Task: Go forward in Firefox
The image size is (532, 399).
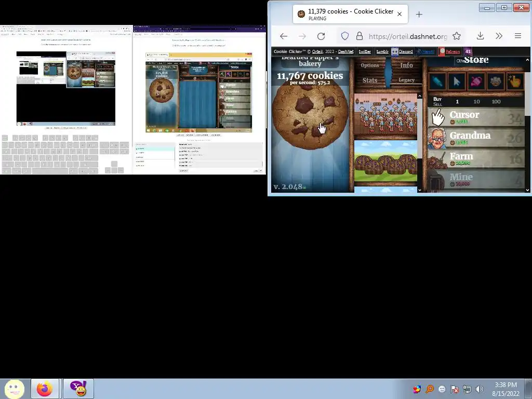Action: click(302, 36)
